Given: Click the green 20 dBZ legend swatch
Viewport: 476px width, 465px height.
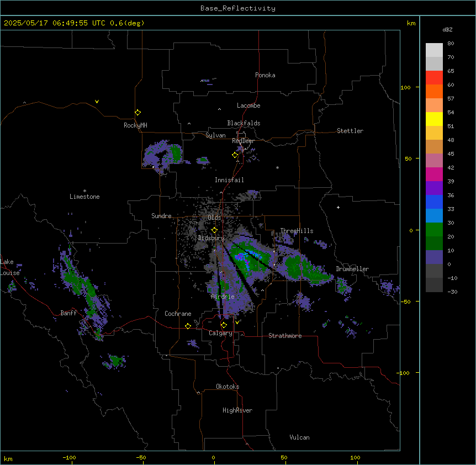Looking at the screenshot, I should click(x=434, y=230).
